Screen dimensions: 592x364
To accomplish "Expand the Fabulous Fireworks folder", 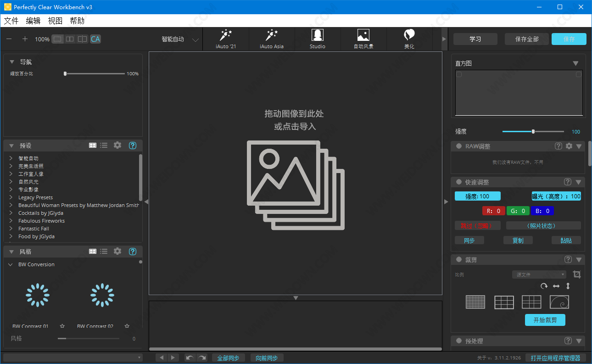I will tap(11, 221).
